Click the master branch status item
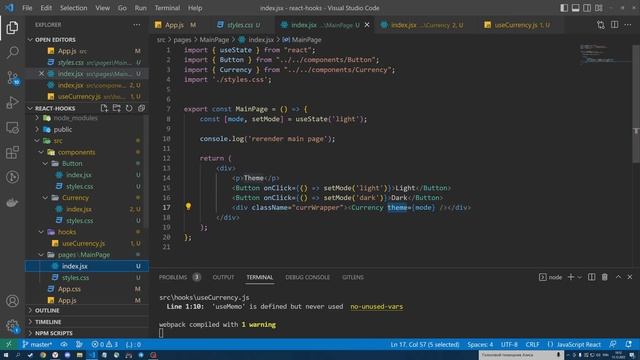The height and width of the screenshot is (360, 640). pos(37,344)
